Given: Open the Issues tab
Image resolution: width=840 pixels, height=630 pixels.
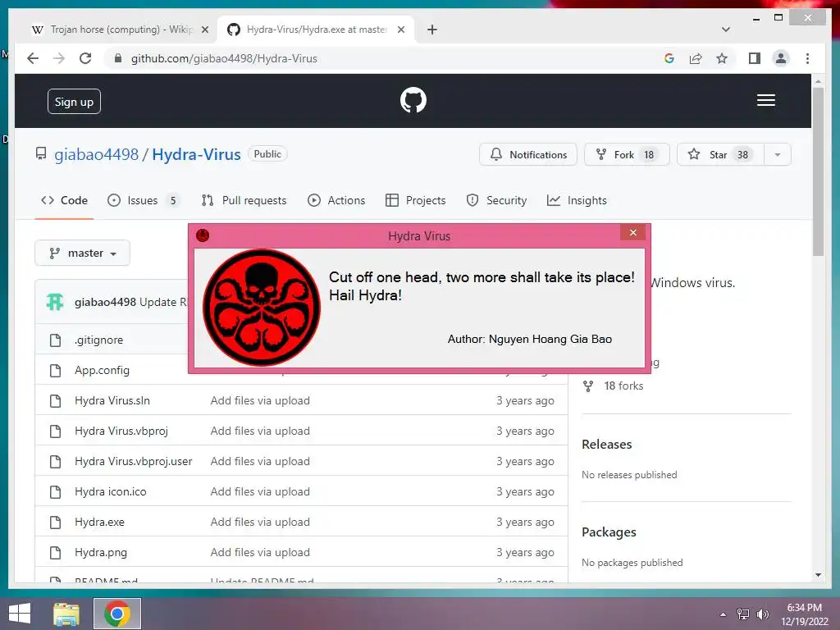Looking at the screenshot, I should (143, 200).
